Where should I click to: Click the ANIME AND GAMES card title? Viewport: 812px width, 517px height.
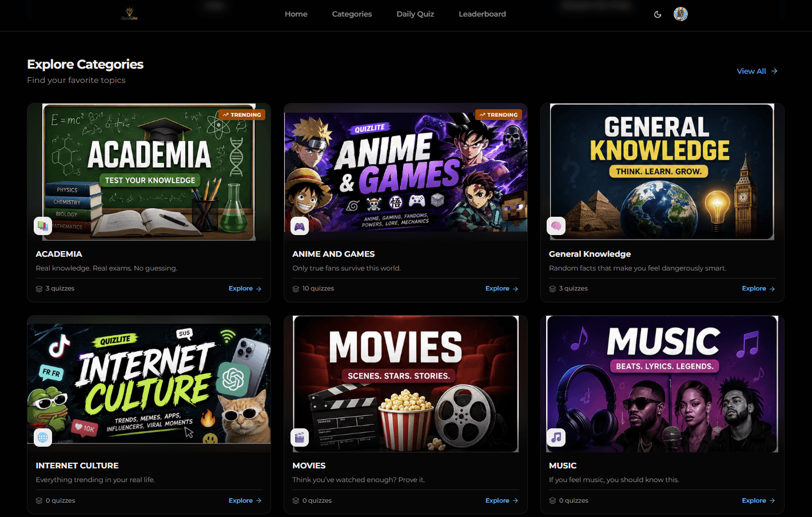(333, 254)
